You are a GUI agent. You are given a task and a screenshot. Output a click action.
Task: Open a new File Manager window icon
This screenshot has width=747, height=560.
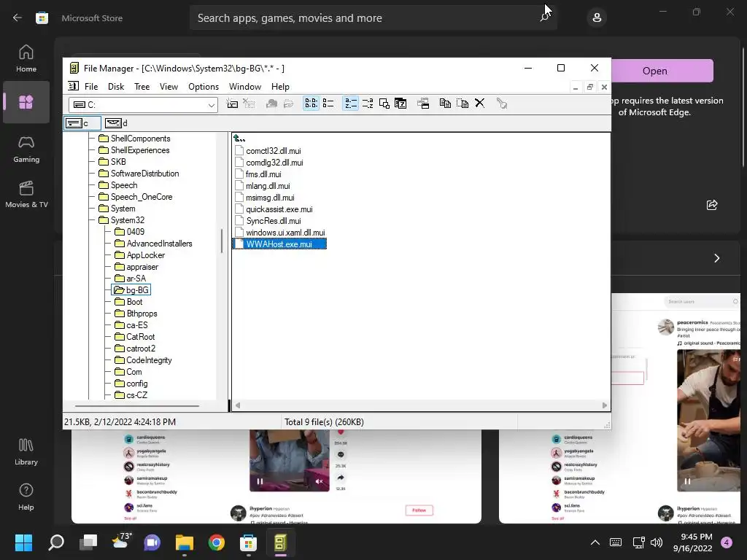423,104
